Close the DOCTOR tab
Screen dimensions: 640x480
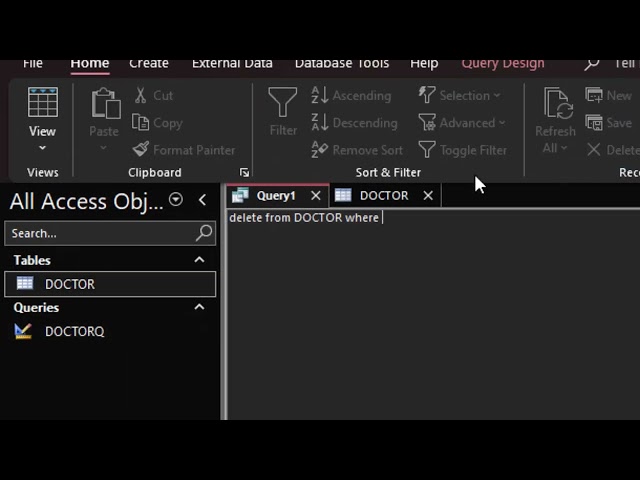coord(428,196)
